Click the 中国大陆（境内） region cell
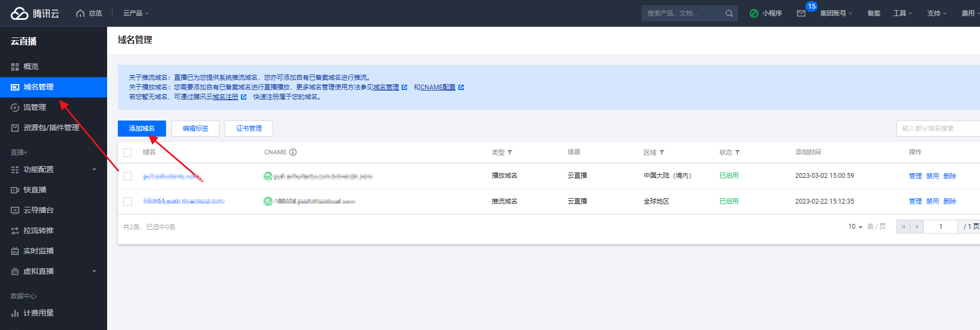Viewport: 980px width, 330px height. (667, 176)
